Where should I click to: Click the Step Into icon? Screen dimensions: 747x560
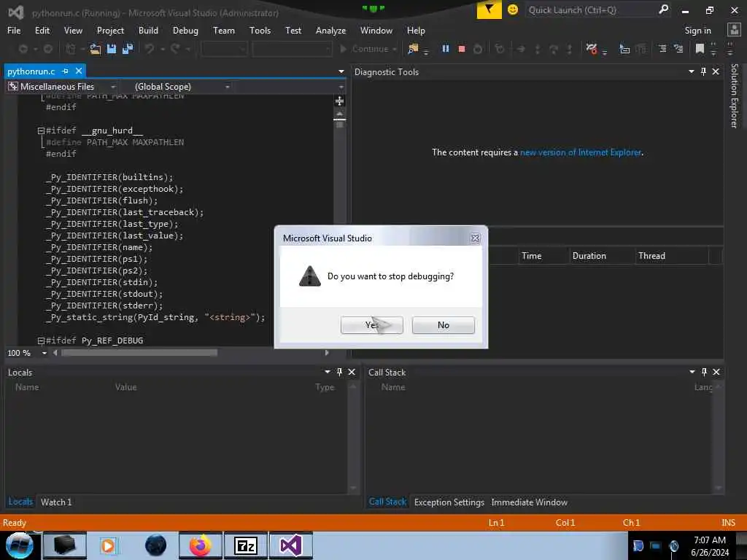(538, 49)
